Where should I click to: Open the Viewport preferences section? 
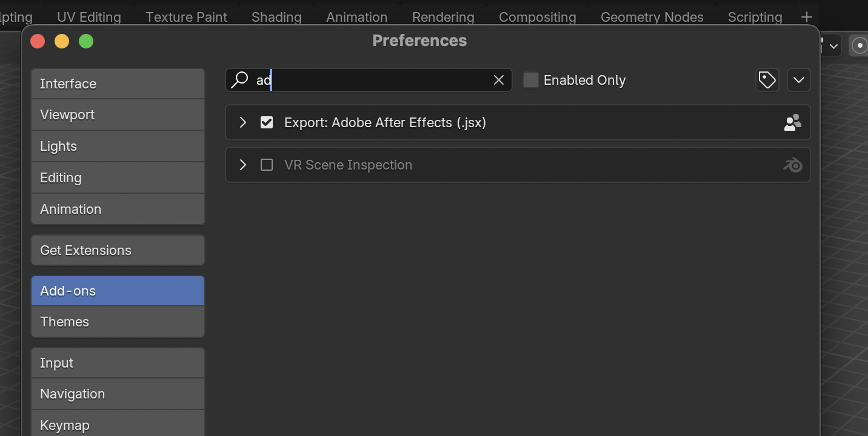pos(118,114)
